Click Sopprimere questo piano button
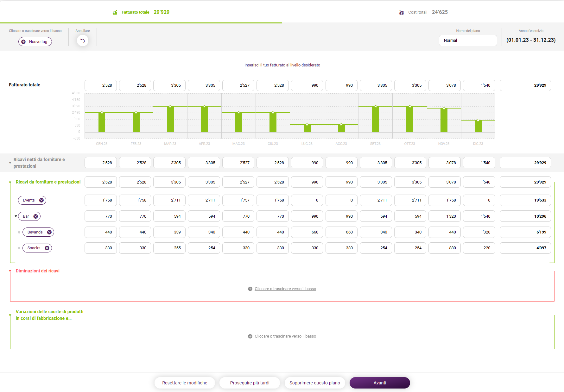The image size is (564, 392). coord(315,383)
